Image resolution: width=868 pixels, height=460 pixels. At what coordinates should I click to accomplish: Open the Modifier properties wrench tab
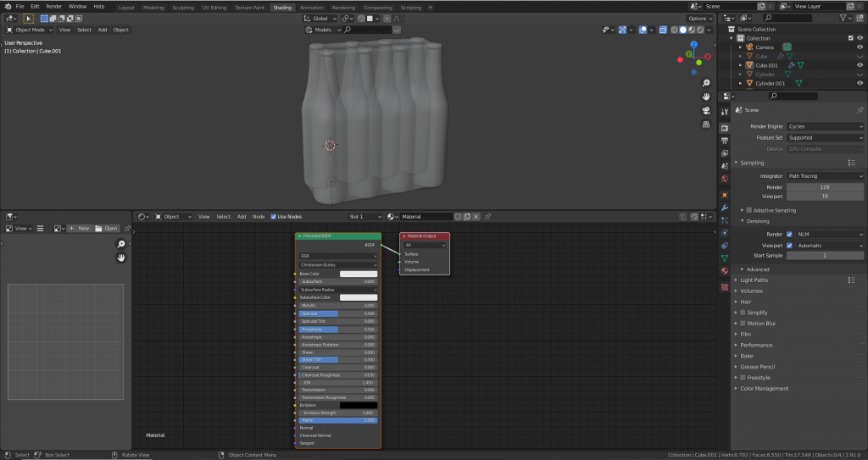coord(725,208)
